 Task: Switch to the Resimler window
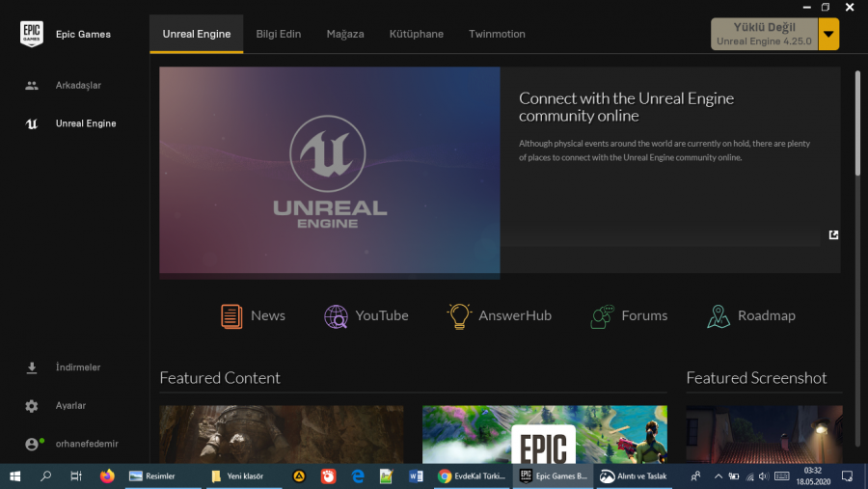pyautogui.click(x=163, y=476)
